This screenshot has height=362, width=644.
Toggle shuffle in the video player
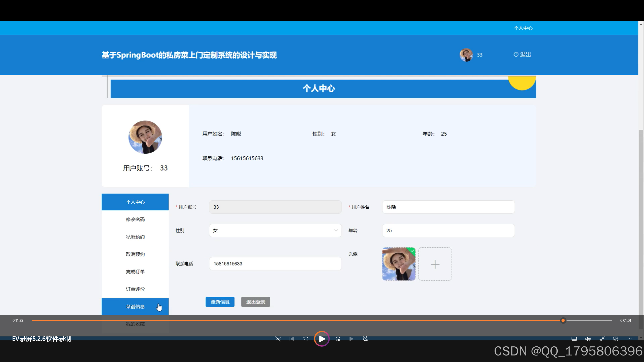click(x=278, y=339)
